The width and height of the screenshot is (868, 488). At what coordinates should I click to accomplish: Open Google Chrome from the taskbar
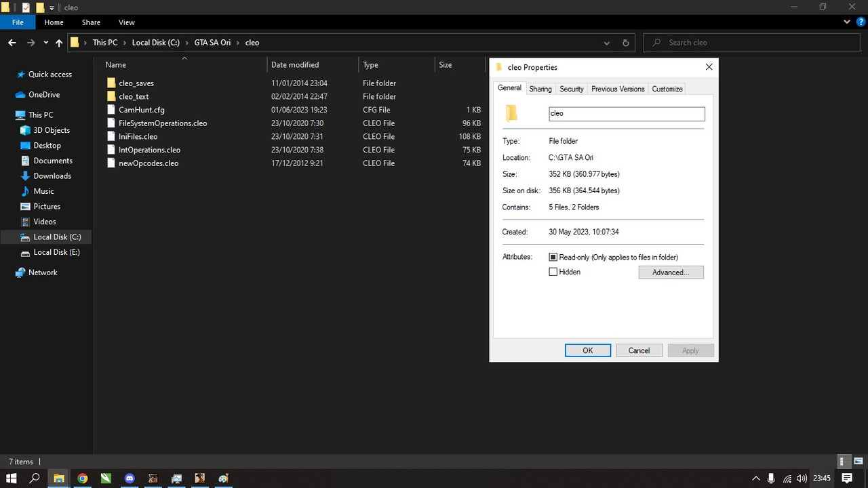[82, 478]
